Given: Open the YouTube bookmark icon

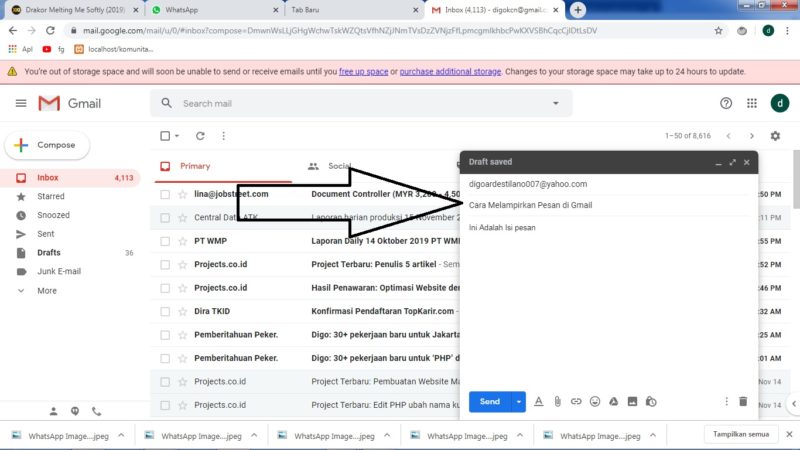Looking at the screenshot, I should click(x=46, y=49).
